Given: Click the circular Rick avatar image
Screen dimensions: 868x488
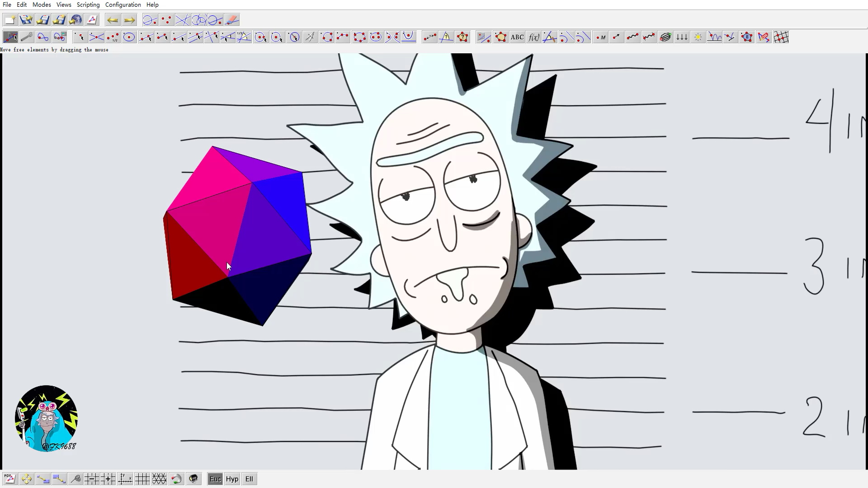Looking at the screenshot, I should coord(46,418).
